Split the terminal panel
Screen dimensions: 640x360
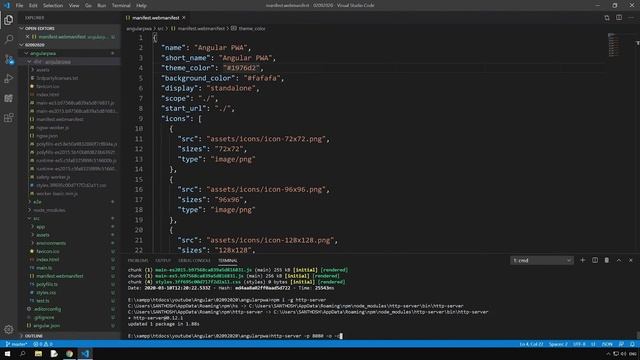point(595,260)
